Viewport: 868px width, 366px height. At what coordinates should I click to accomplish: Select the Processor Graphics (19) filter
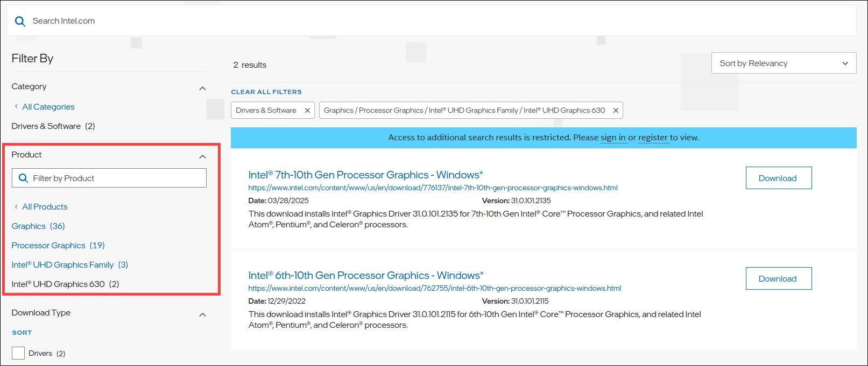[58, 246]
